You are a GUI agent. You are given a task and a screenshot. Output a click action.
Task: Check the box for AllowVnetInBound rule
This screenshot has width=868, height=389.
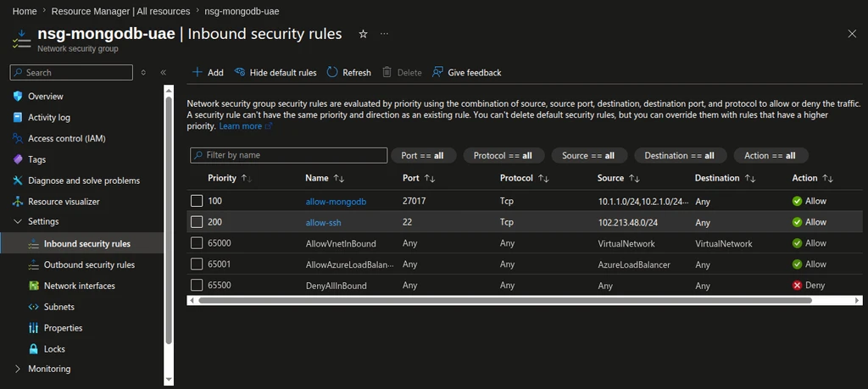pos(197,243)
